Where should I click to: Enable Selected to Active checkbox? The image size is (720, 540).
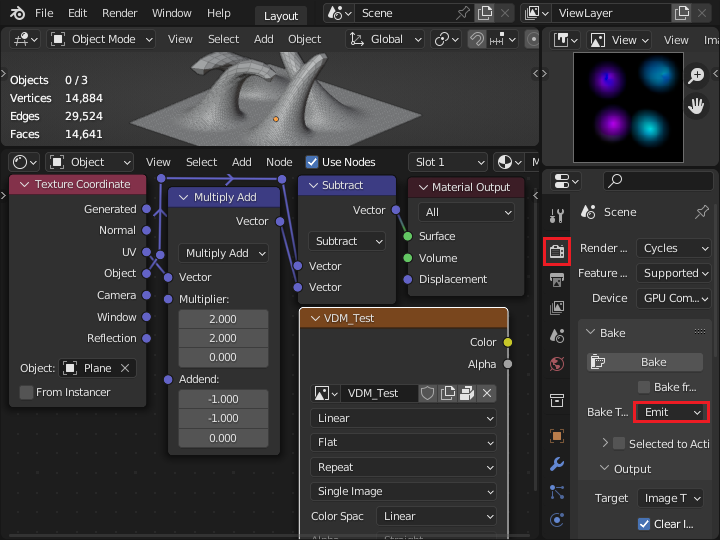[x=619, y=444]
